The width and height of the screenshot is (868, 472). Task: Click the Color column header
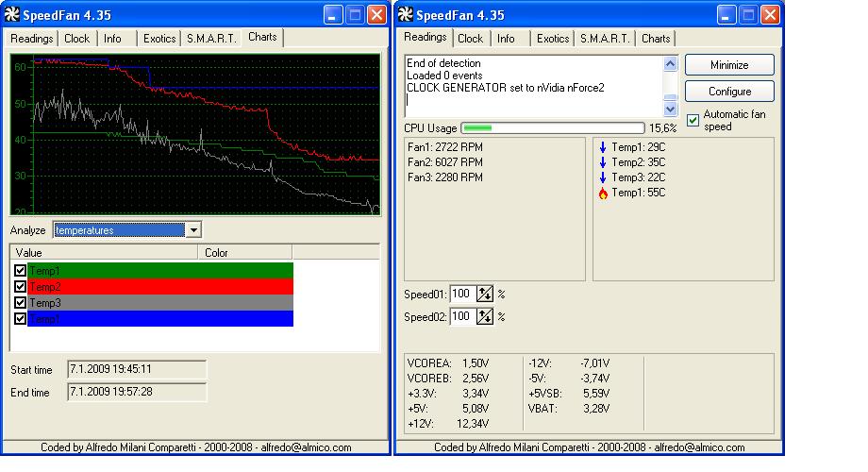pos(244,253)
